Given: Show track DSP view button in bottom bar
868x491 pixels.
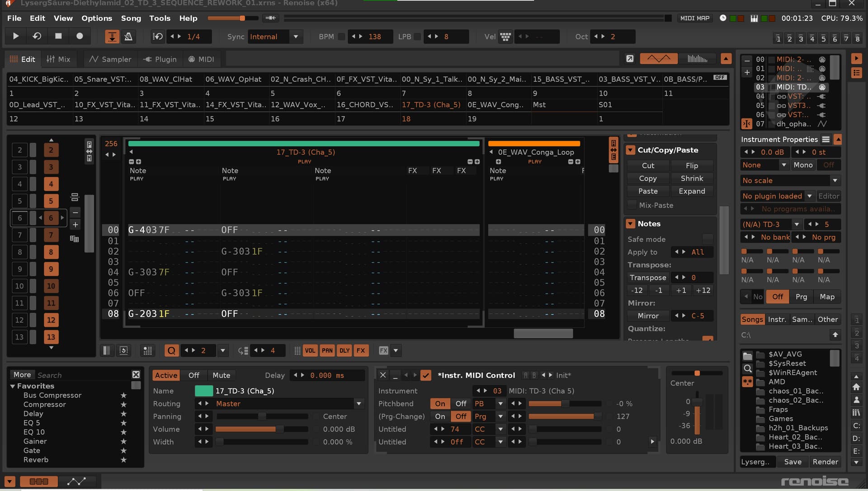Looking at the screenshot, I should click(x=39, y=482).
